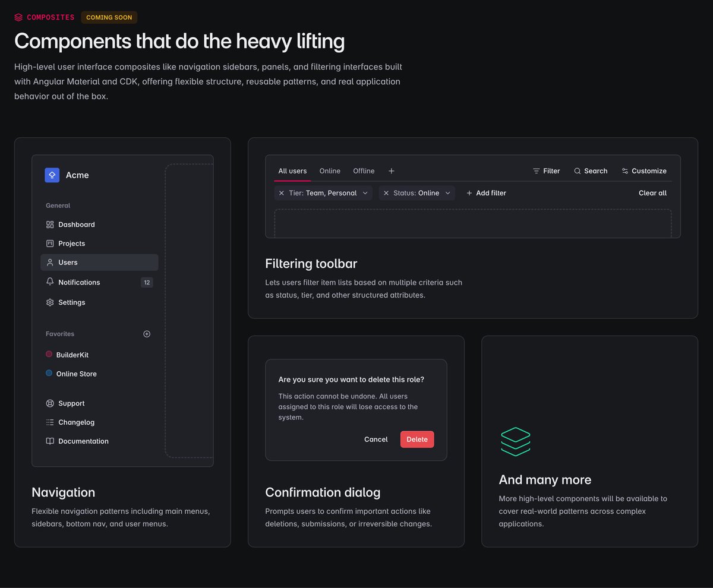Screen dimensions: 713x588
Task: Click the green stacked layers icon
Action: [516, 441]
